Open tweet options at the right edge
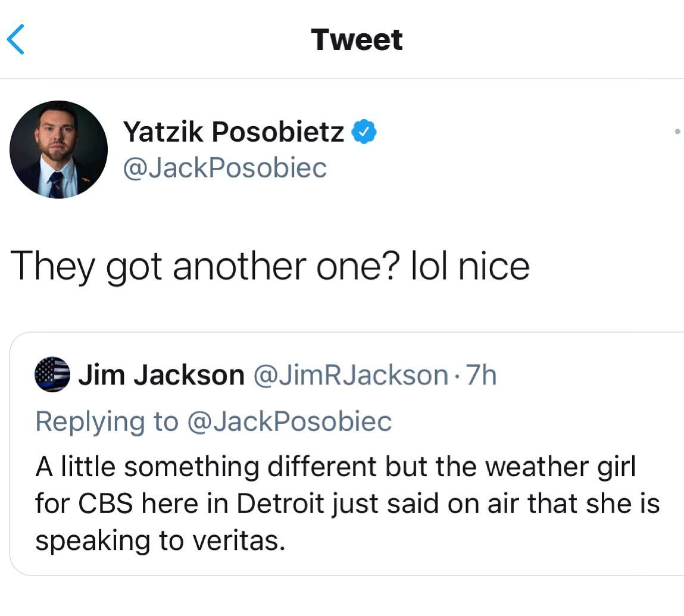This screenshot has width=684, height=616. click(677, 131)
